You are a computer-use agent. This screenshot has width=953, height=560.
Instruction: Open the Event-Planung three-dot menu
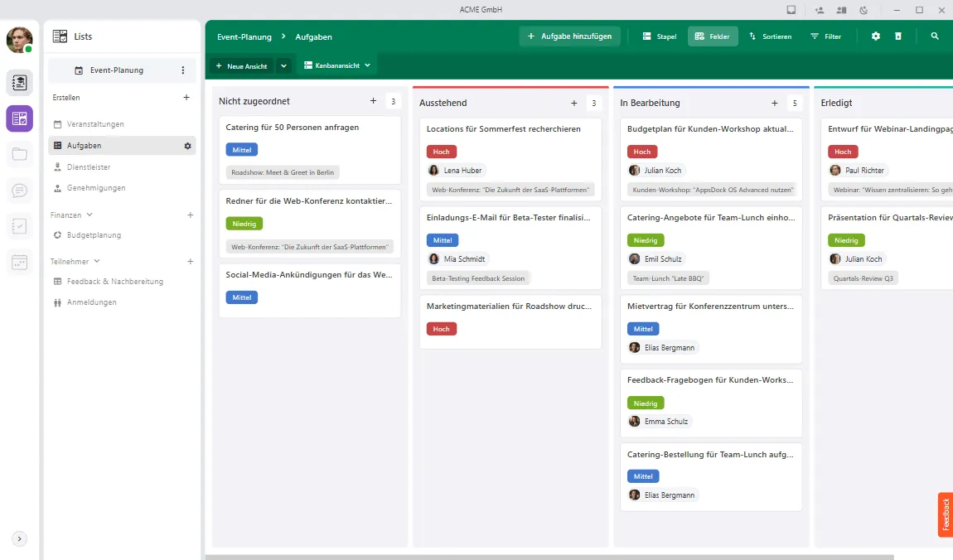(183, 70)
